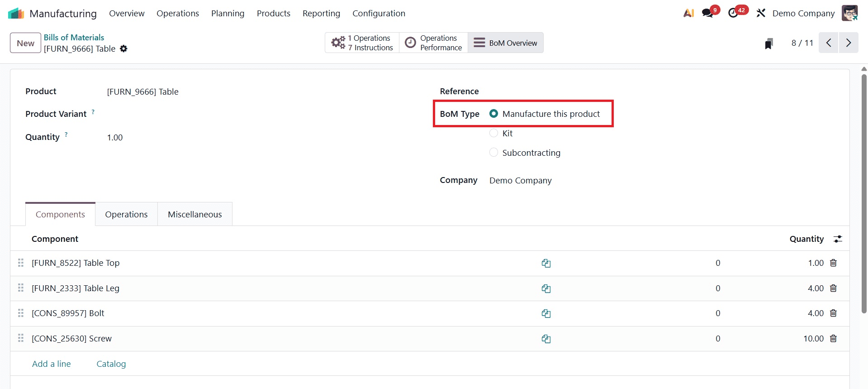Open the Operations top menu
Image resolution: width=868 pixels, height=389 pixels.
178,14
